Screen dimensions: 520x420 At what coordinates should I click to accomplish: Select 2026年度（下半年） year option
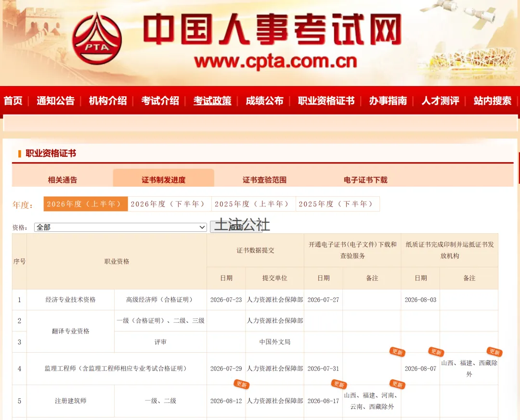click(169, 204)
